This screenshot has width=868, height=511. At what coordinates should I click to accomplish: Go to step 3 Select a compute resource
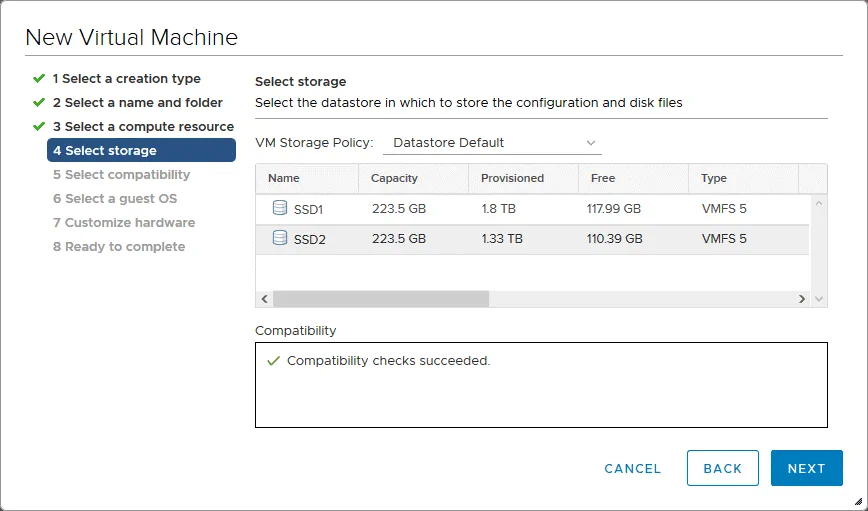(143, 127)
